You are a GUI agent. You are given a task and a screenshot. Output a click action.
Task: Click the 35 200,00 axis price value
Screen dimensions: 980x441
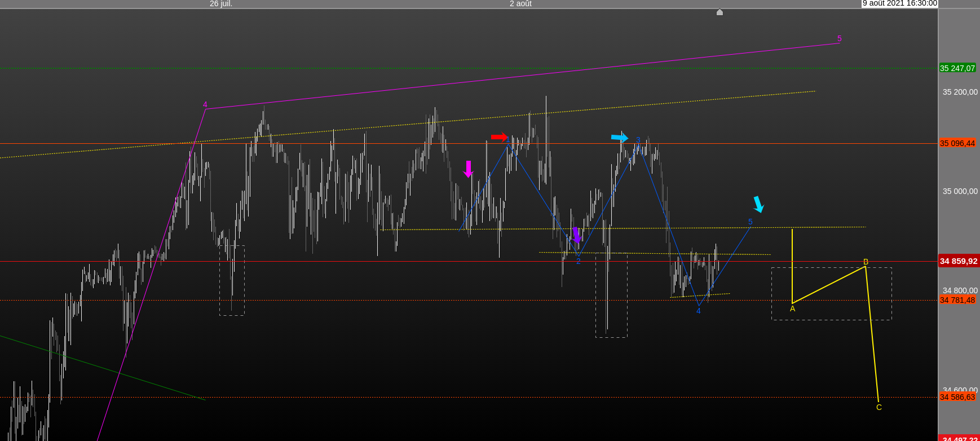(960, 92)
